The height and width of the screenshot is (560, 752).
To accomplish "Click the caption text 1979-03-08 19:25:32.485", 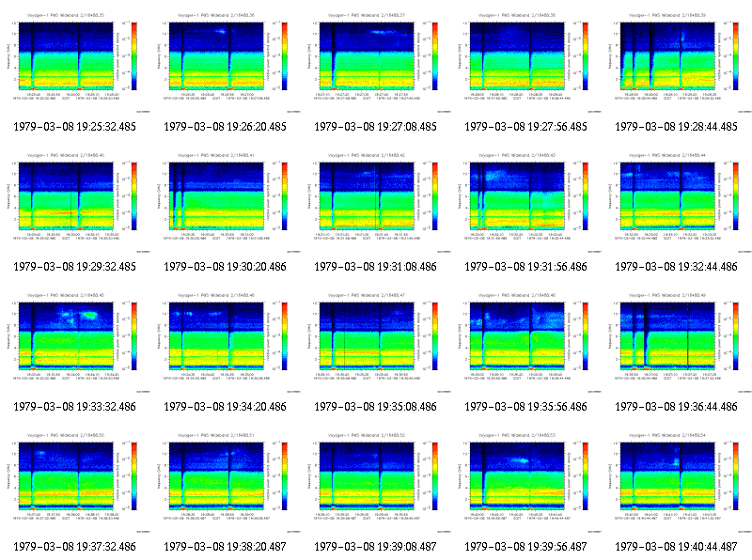I will click(75, 127).
